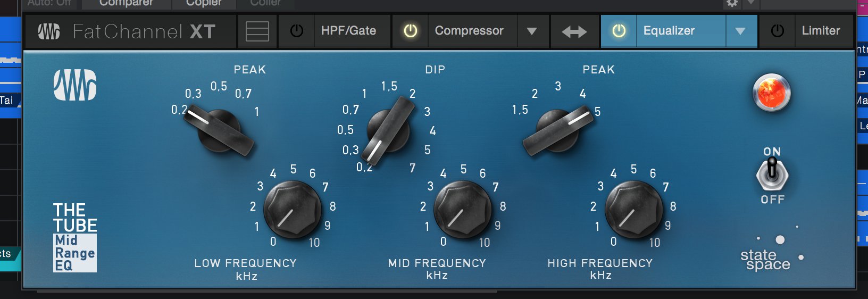Click the swap Compressor/Equalizer order arrows
The width and height of the screenshot is (868, 299).
pyautogui.click(x=574, y=32)
